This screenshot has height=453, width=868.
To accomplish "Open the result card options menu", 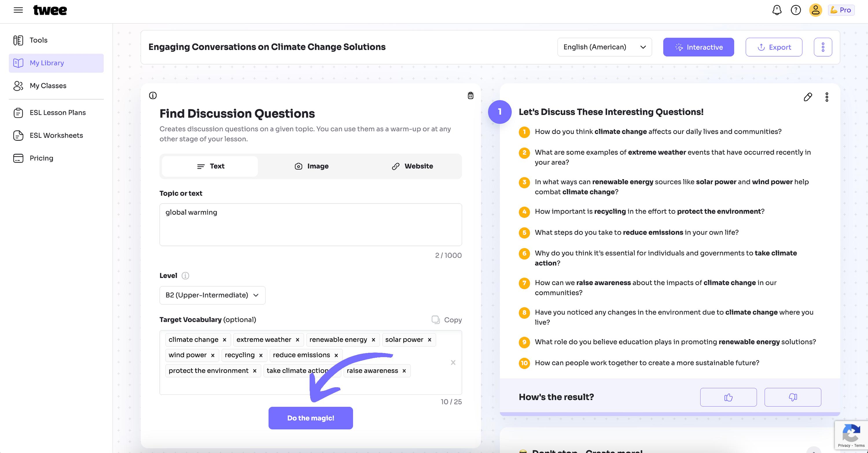I will tap(827, 97).
